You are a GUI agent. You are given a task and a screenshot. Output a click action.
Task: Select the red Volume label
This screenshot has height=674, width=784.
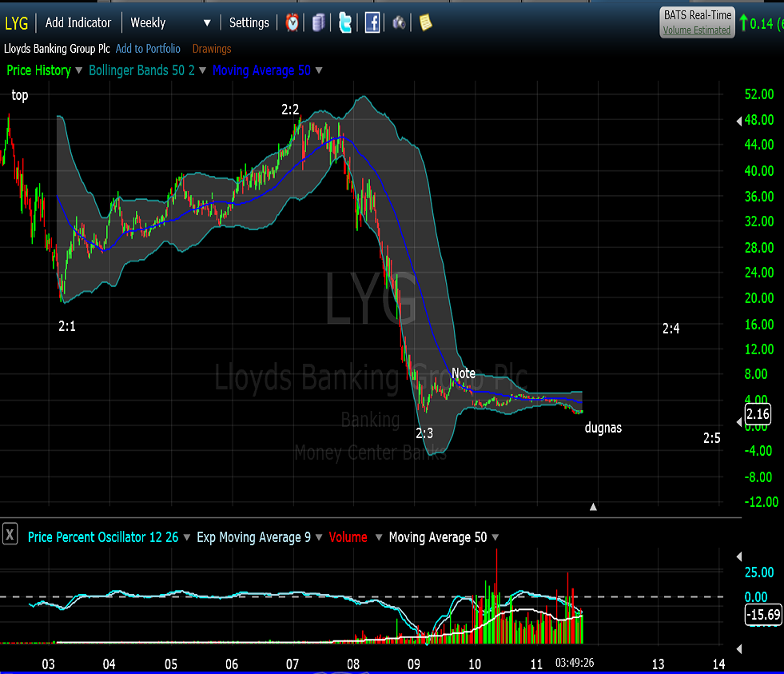pos(348,537)
